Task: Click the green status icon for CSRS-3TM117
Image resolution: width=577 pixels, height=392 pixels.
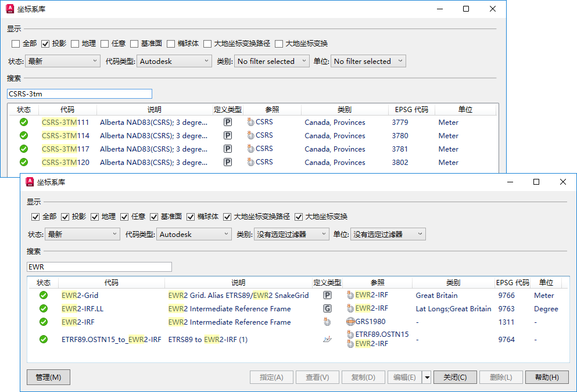Action: point(24,149)
